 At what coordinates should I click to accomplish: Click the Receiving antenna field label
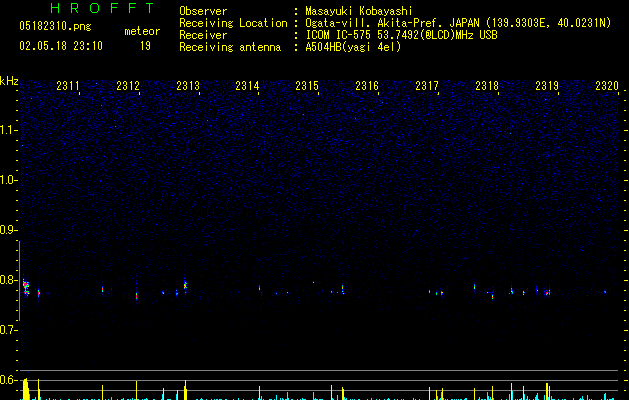pos(230,47)
